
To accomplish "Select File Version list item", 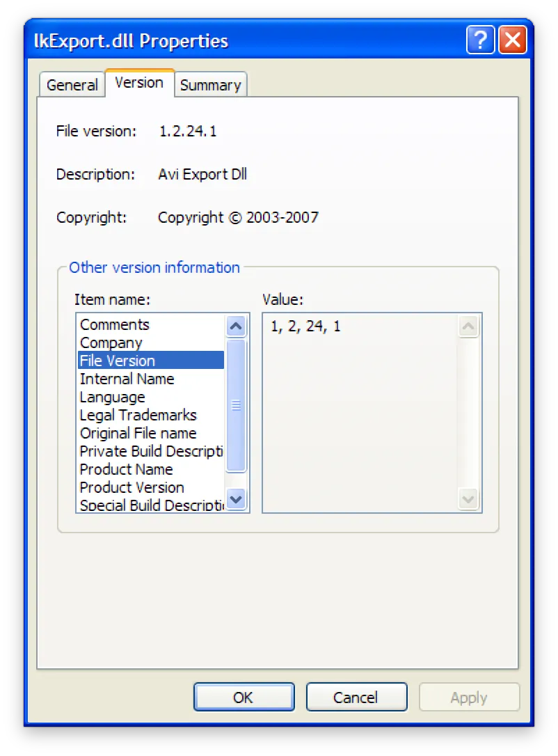I will coord(151,360).
